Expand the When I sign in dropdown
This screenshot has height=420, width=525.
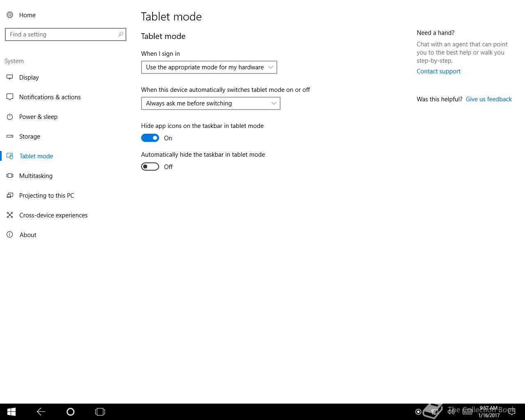pyautogui.click(x=209, y=67)
